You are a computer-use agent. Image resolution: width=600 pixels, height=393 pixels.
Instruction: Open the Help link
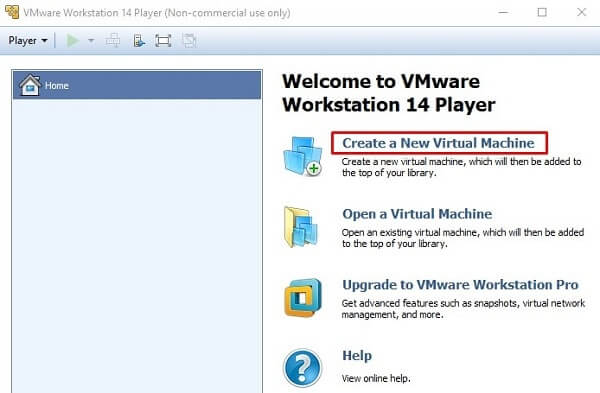point(357,355)
